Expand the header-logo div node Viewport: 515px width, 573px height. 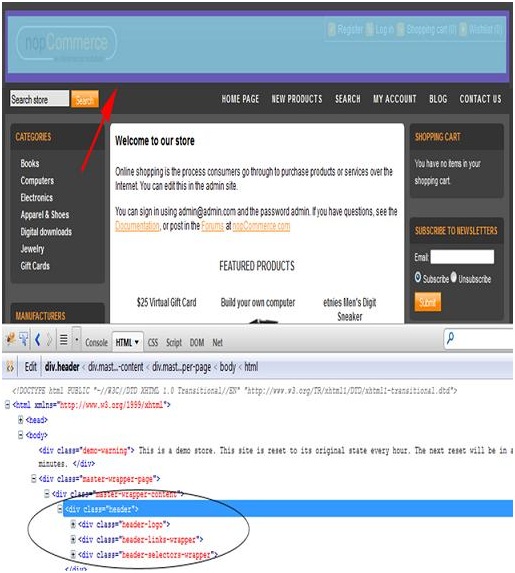pos(73,524)
